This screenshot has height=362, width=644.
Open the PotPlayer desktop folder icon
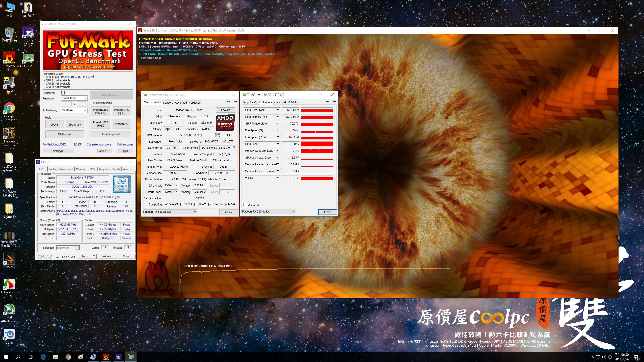9,187
